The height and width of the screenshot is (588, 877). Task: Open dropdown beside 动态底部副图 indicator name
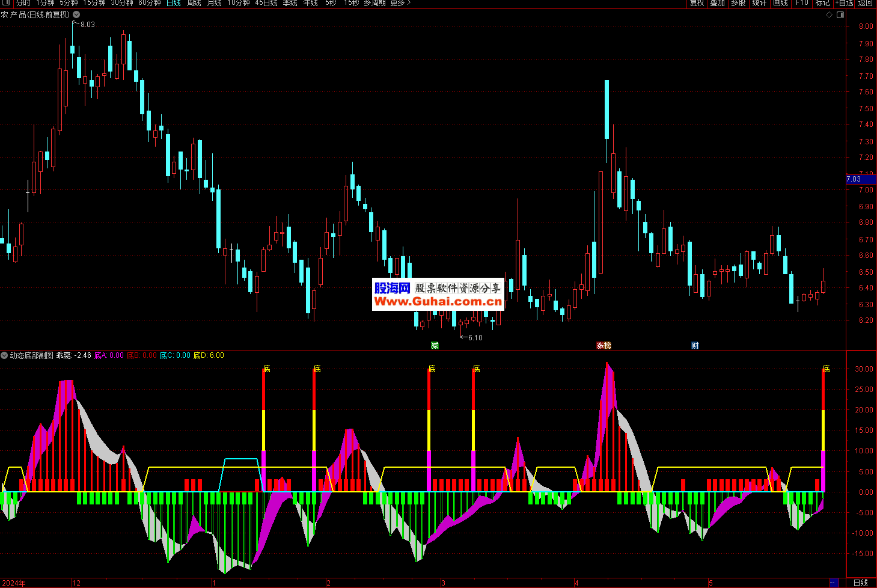(4, 355)
